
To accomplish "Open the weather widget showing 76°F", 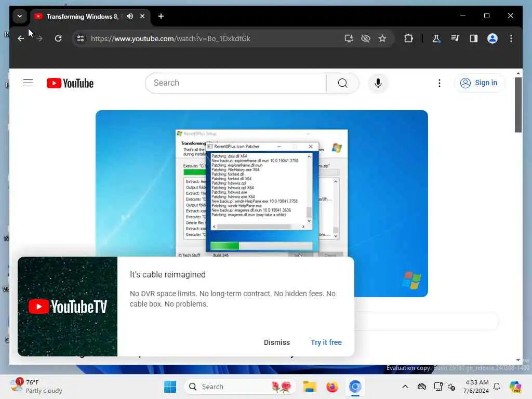I will [x=36, y=387].
